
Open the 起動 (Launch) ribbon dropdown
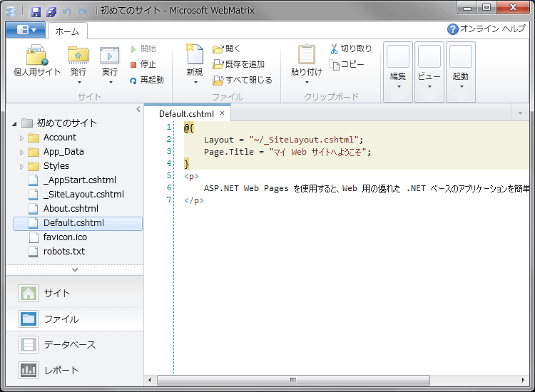pyautogui.click(x=461, y=72)
